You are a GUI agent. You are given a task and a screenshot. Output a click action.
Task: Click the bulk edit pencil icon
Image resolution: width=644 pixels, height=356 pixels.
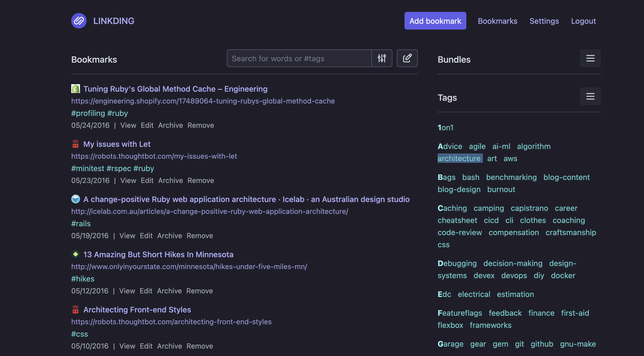point(407,58)
